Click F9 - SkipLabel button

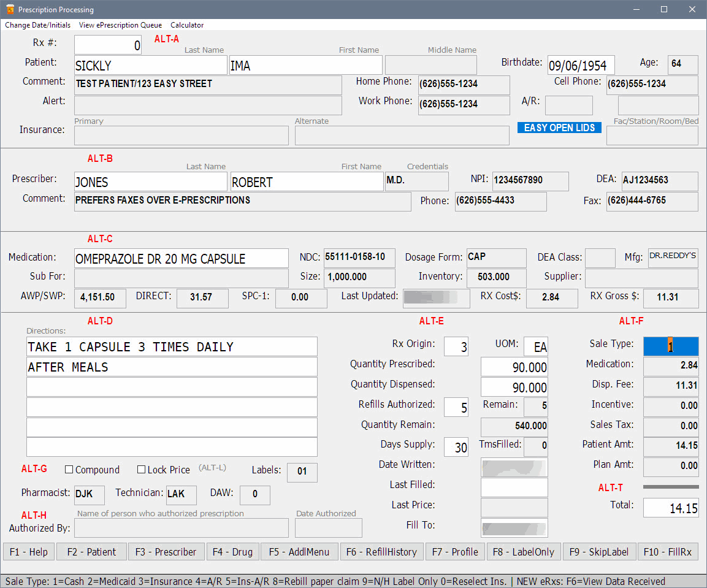[599, 552]
